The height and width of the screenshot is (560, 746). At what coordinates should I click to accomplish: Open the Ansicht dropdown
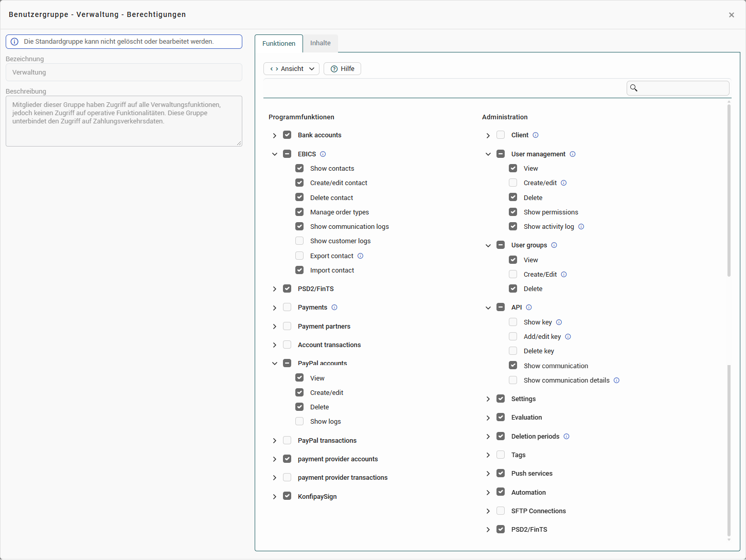click(x=292, y=69)
